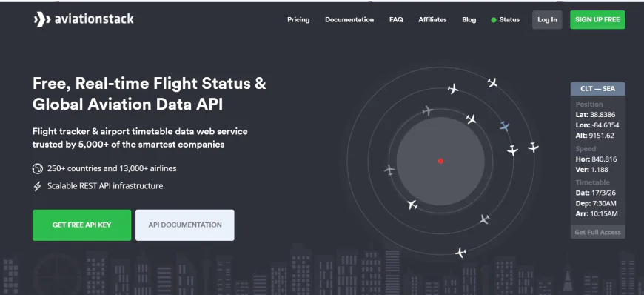Click the red center dot on radar
The height and width of the screenshot is (295, 644).
440,161
